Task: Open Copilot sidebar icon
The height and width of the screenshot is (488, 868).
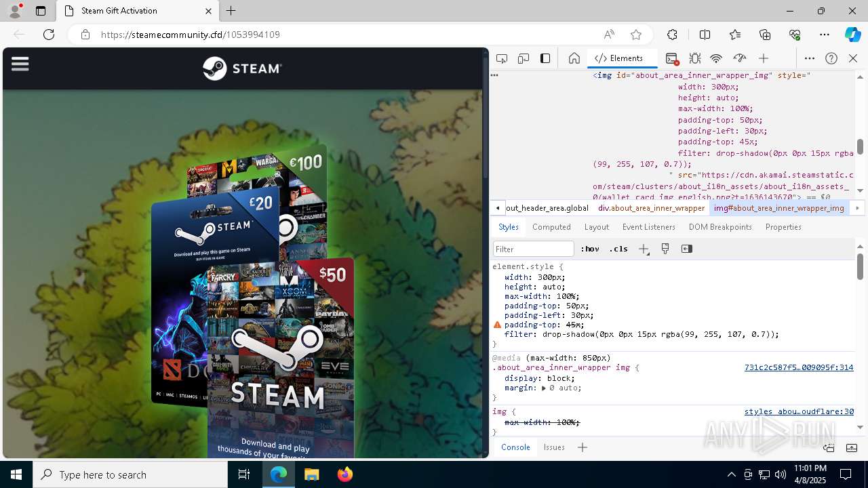Action: click(853, 35)
